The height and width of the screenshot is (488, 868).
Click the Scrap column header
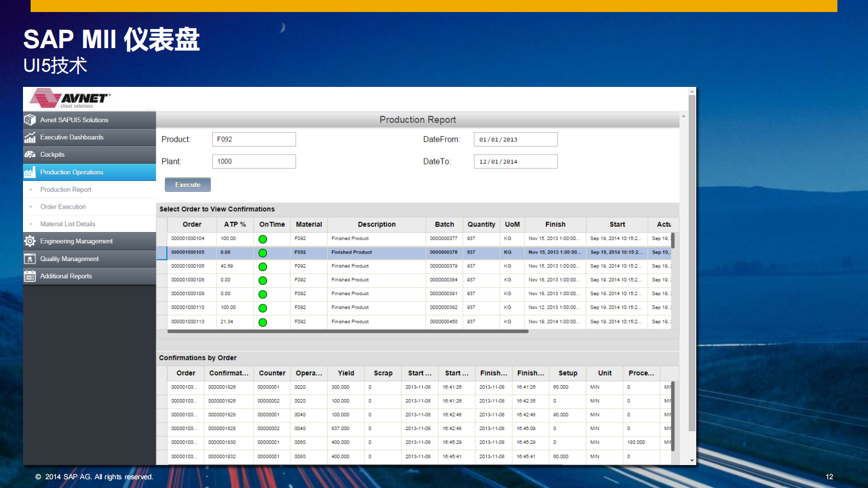point(383,373)
